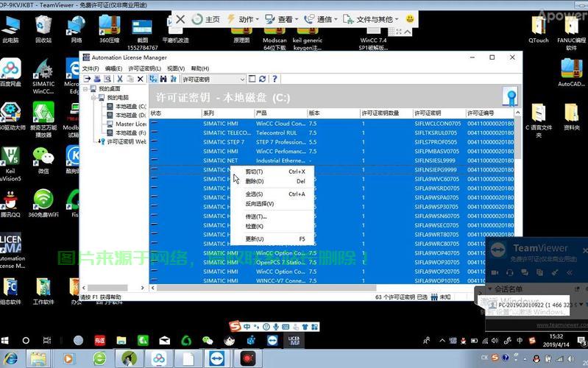588x368 pixels.
Task: Click the horizontal scrollbar of the license list
Action: [266, 288]
